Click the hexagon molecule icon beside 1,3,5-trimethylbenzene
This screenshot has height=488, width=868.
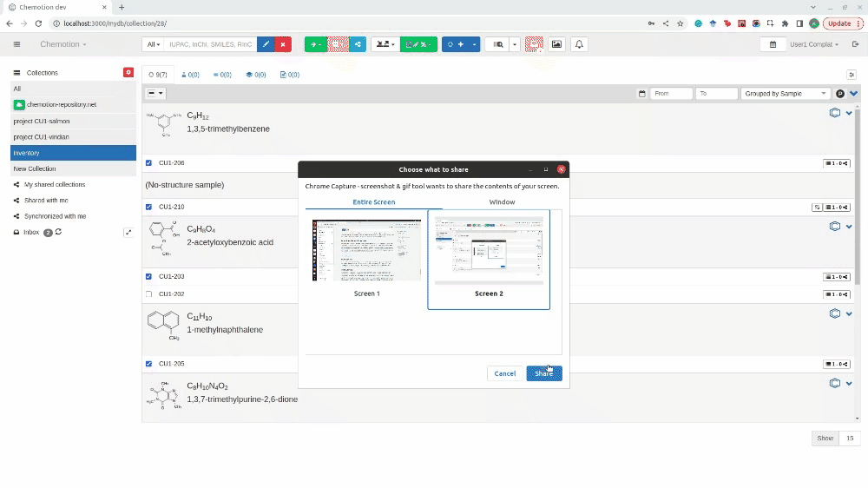[x=834, y=113]
